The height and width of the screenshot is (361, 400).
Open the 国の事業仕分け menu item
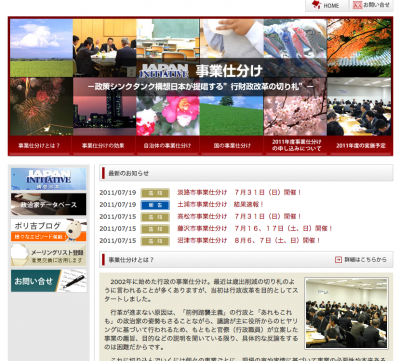(232, 145)
